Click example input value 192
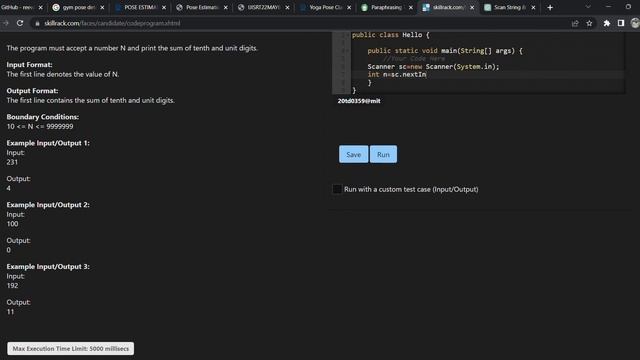 [x=12, y=286]
